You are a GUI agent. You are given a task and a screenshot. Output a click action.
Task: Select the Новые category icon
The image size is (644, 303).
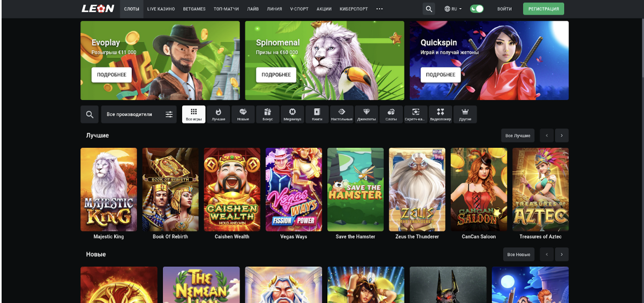click(x=243, y=115)
